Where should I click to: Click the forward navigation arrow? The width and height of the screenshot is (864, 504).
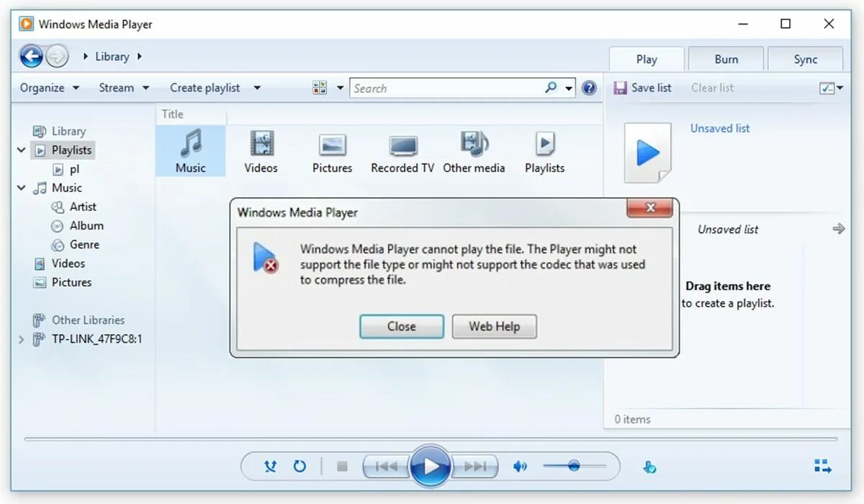[57, 56]
